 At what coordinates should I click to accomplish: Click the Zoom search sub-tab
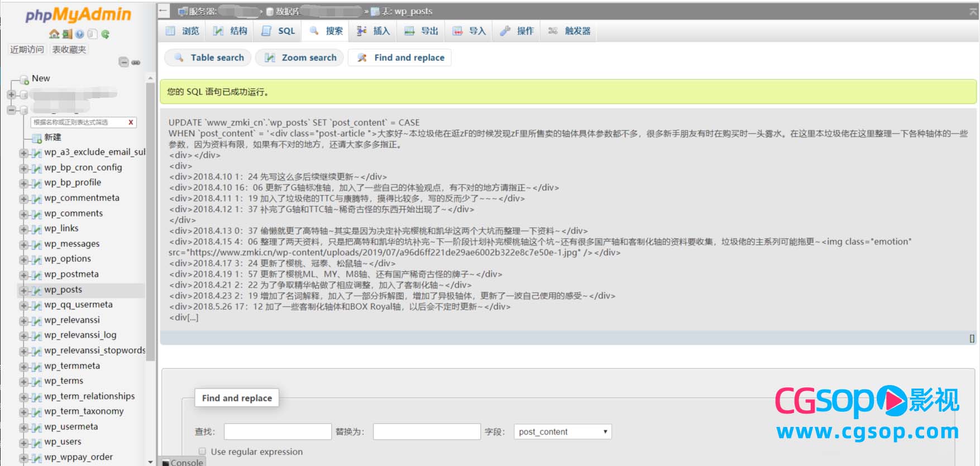[x=300, y=57]
